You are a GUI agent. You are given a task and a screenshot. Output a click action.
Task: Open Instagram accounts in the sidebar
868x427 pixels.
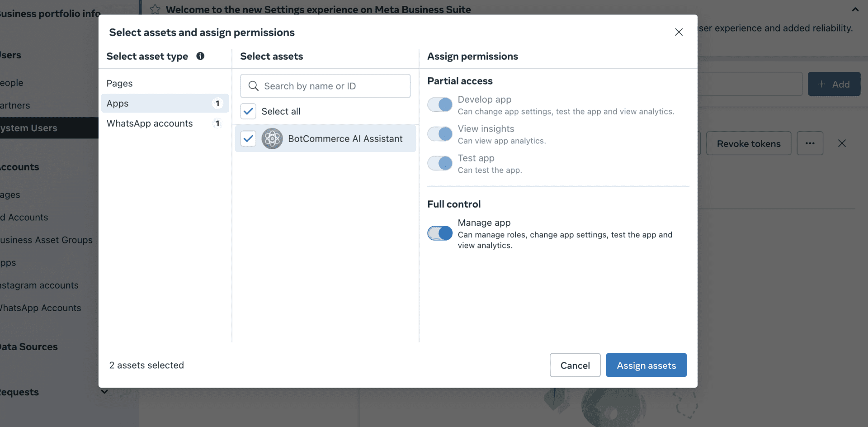click(39, 285)
